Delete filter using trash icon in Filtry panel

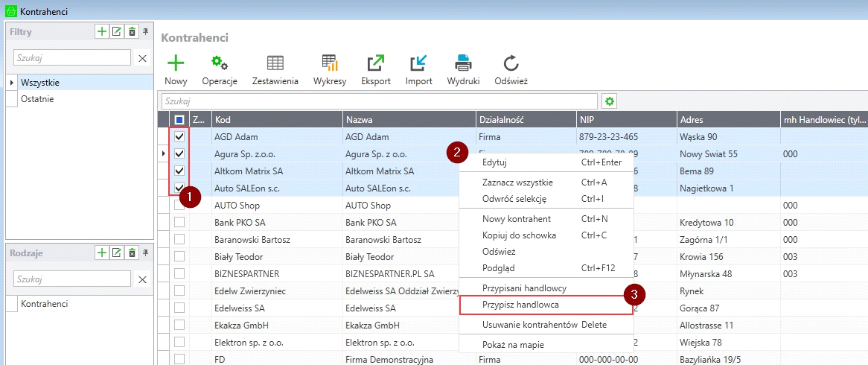[132, 31]
